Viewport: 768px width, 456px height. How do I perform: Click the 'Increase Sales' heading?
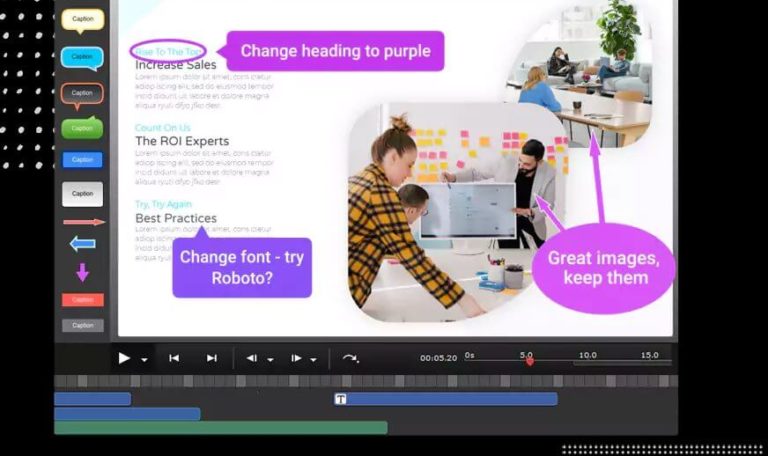coord(175,65)
